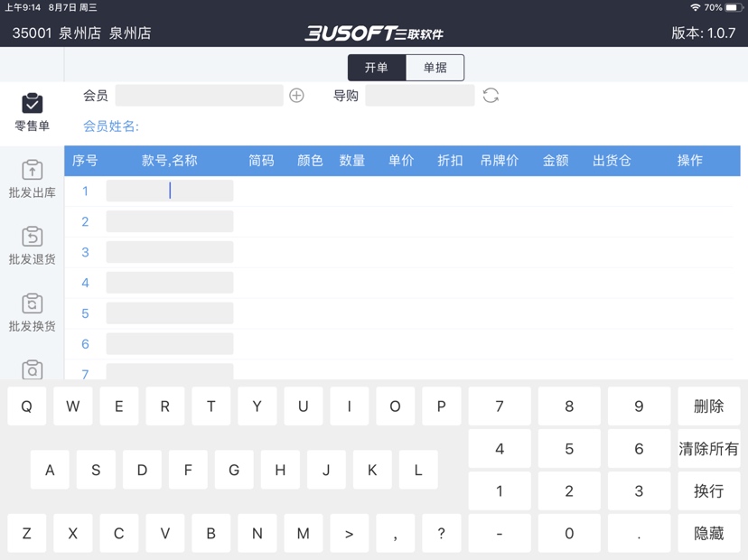Click the plus icon to add member

pyautogui.click(x=296, y=96)
